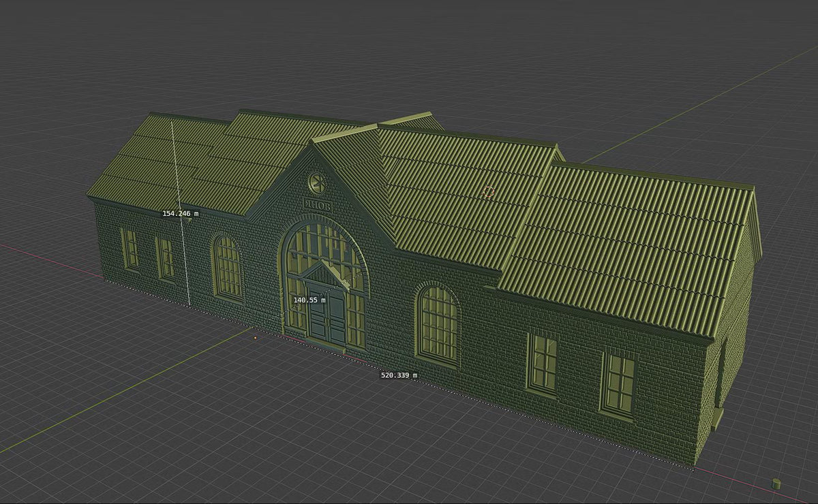
Task: Click the "140.55 m" measurement label
Action: click(x=309, y=300)
